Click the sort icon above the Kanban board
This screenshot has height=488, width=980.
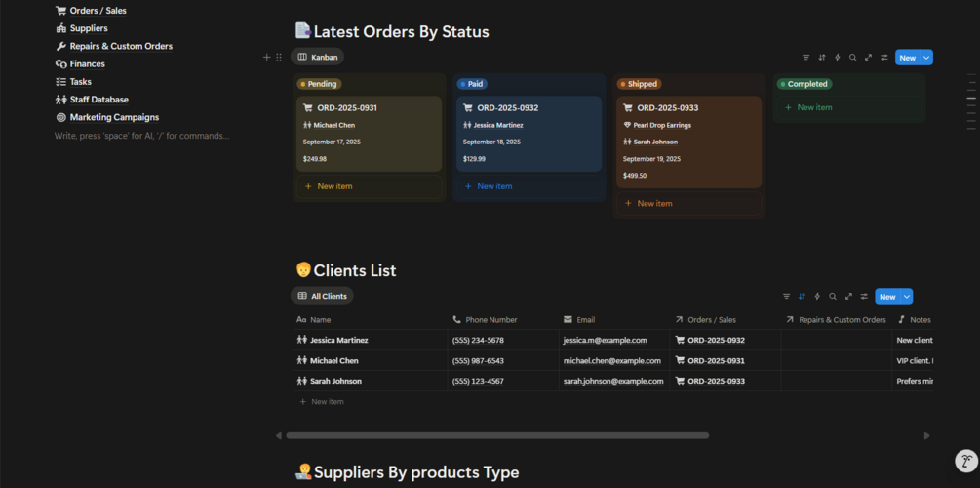(x=822, y=58)
